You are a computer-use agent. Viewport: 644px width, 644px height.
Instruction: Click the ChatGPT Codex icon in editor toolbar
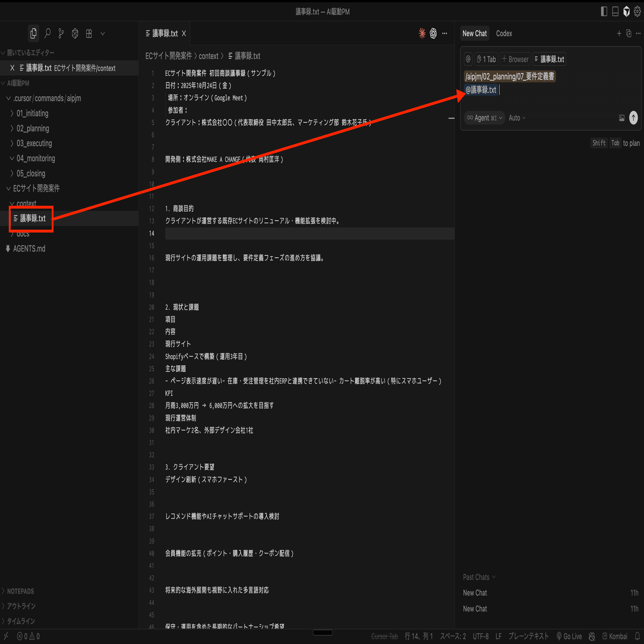tap(433, 33)
